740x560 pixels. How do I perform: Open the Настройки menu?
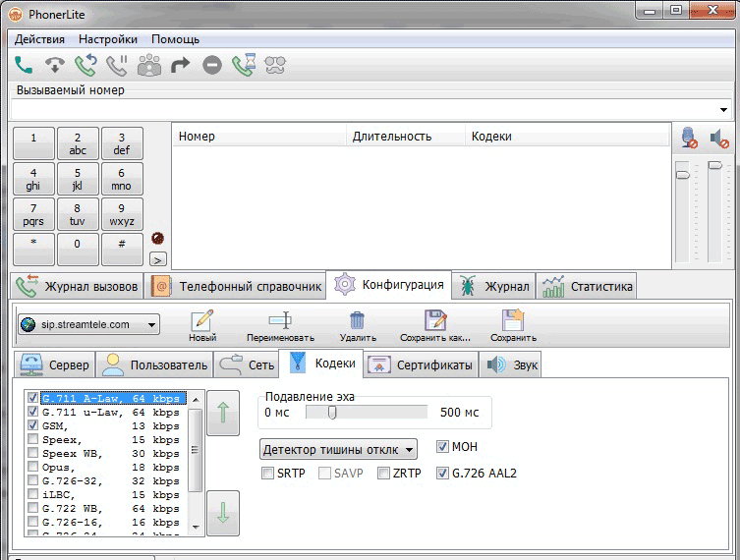coord(108,39)
